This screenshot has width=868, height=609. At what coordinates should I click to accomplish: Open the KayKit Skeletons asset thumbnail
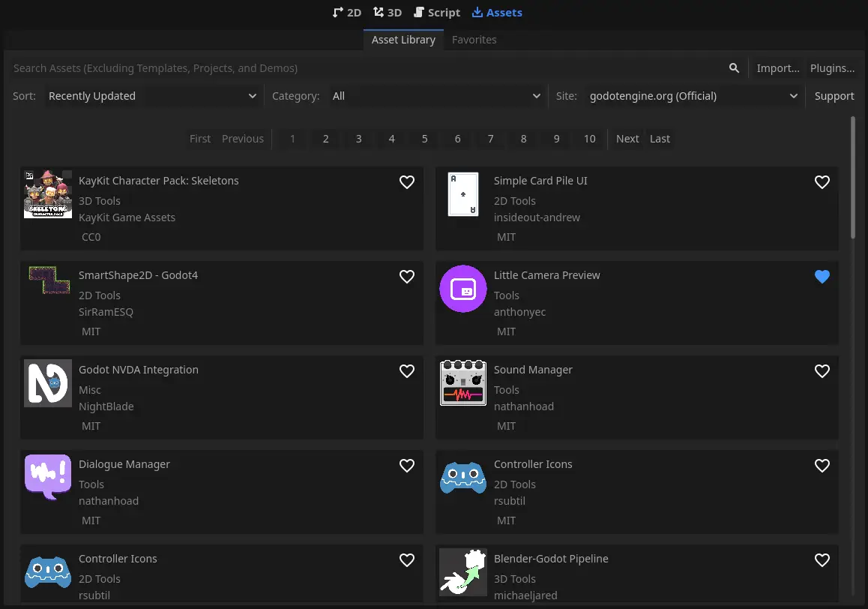tap(48, 194)
